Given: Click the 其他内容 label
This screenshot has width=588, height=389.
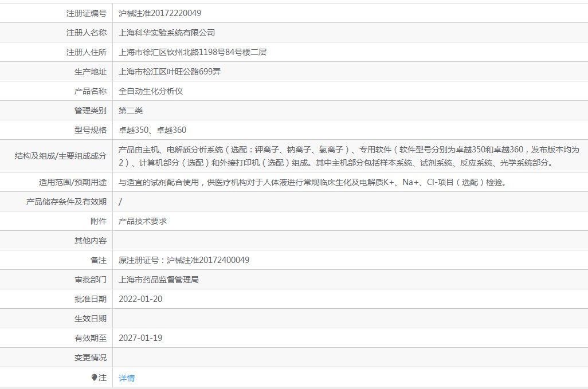Looking at the screenshot, I should [91, 241].
